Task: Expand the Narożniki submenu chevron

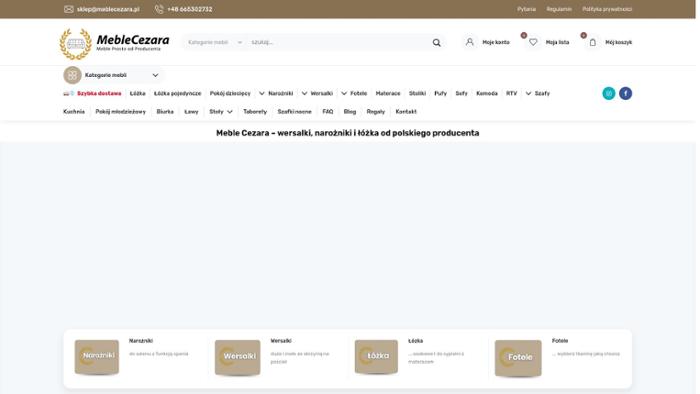Action: (262, 93)
